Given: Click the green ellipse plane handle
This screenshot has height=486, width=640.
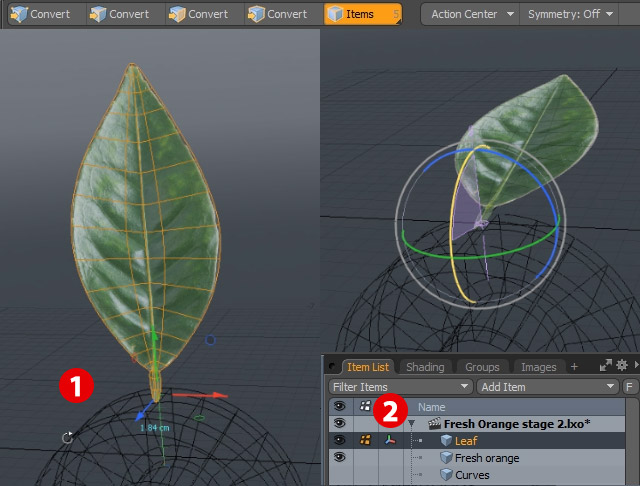Looking at the screenshot, I should point(199,418).
